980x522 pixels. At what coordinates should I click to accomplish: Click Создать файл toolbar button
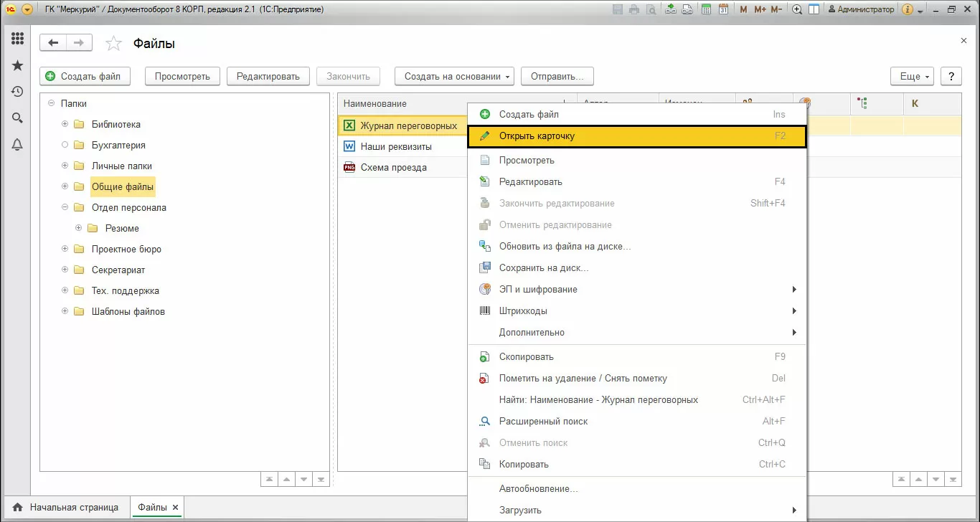click(85, 76)
